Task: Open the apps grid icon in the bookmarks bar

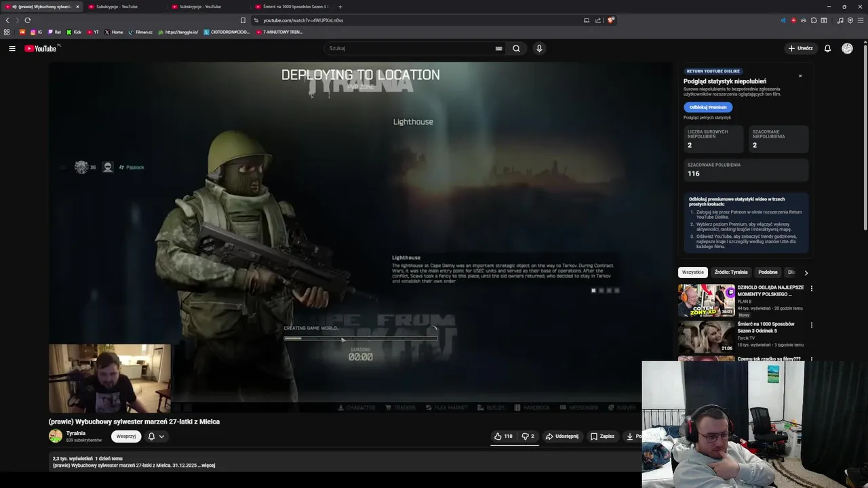Action: (7, 32)
